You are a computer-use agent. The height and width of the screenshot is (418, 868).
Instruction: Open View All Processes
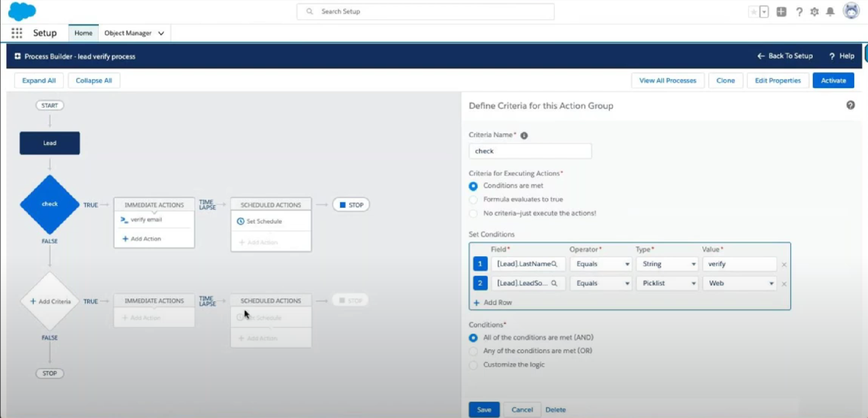coord(668,80)
